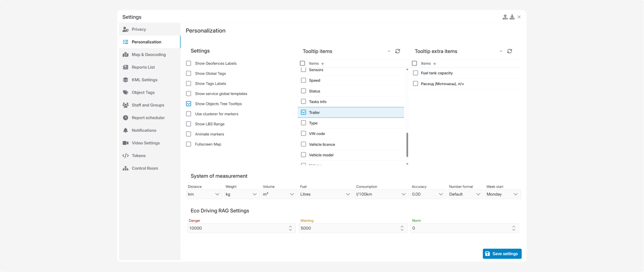Screen dimensions: 644x272
Task: Refresh the Tooltip items list
Action: pos(398,51)
